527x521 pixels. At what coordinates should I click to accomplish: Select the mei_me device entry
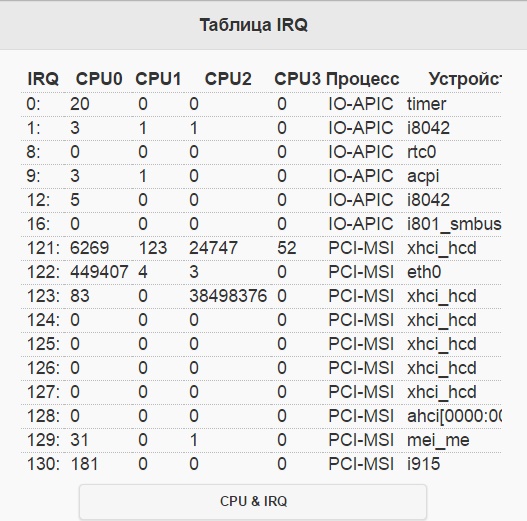pos(438,440)
